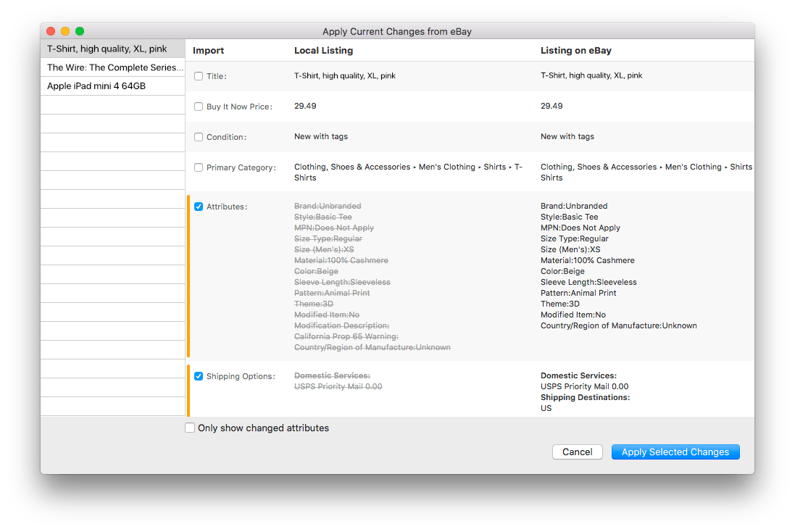Click the Import column header
This screenshot has width=795, height=532.
pos(209,51)
